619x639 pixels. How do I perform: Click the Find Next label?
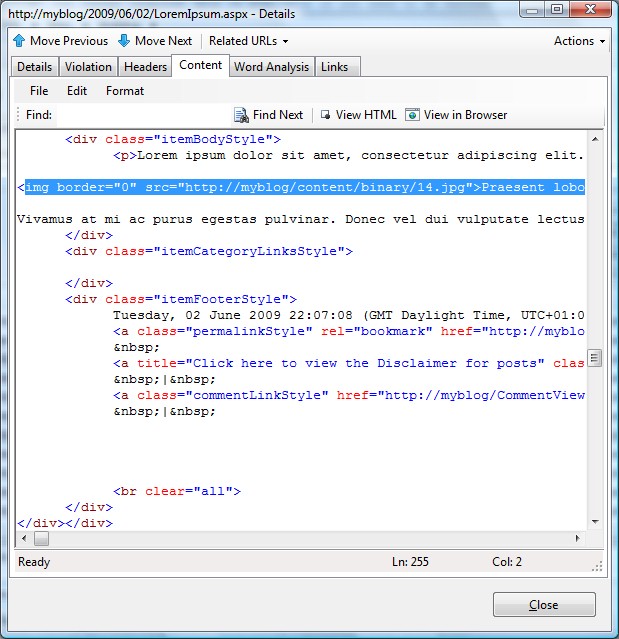click(x=278, y=115)
